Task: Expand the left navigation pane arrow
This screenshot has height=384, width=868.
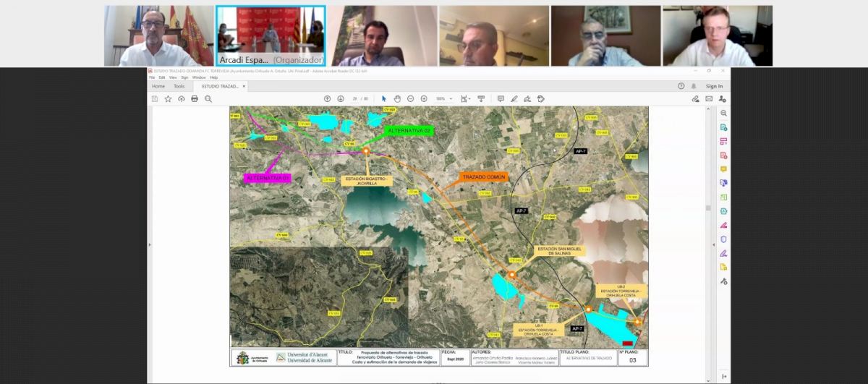Action: [150, 245]
